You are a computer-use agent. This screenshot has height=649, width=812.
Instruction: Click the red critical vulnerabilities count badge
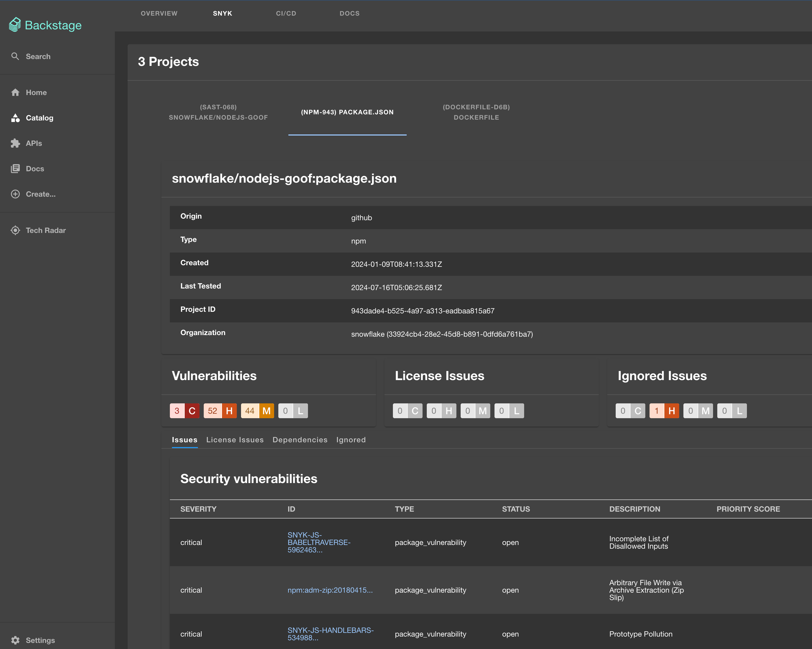(x=185, y=411)
